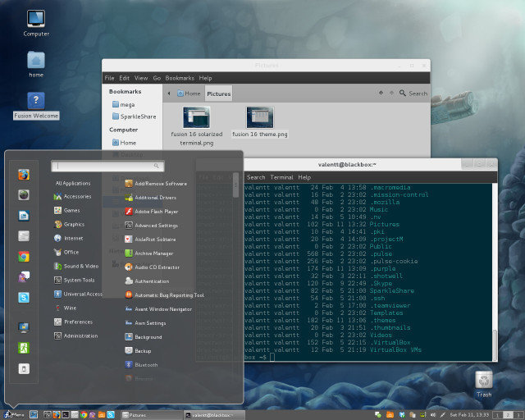This screenshot has width=525, height=420.
Task: Switch to workspace 3
Action: pos(519,415)
